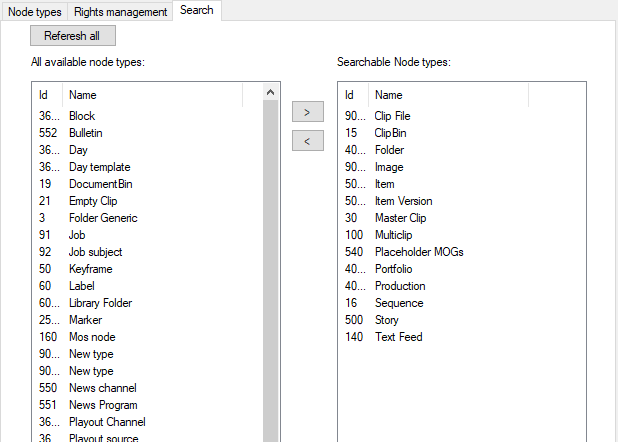Viewport: 618px width, 442px height.
Task: Move selected node type to searchable list with > button
Action: pos(308,112)
